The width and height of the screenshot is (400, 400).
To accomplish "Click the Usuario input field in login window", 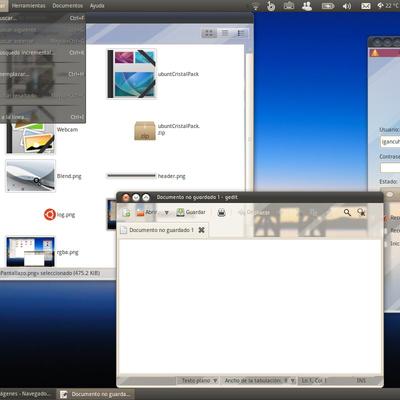I will 390,141.
